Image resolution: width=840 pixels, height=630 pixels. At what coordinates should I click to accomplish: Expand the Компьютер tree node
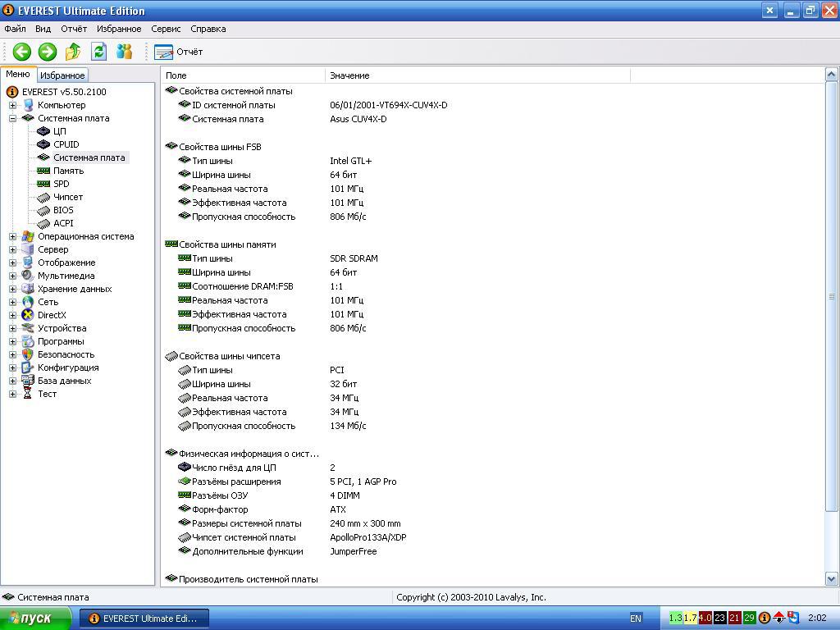[12, 105]
